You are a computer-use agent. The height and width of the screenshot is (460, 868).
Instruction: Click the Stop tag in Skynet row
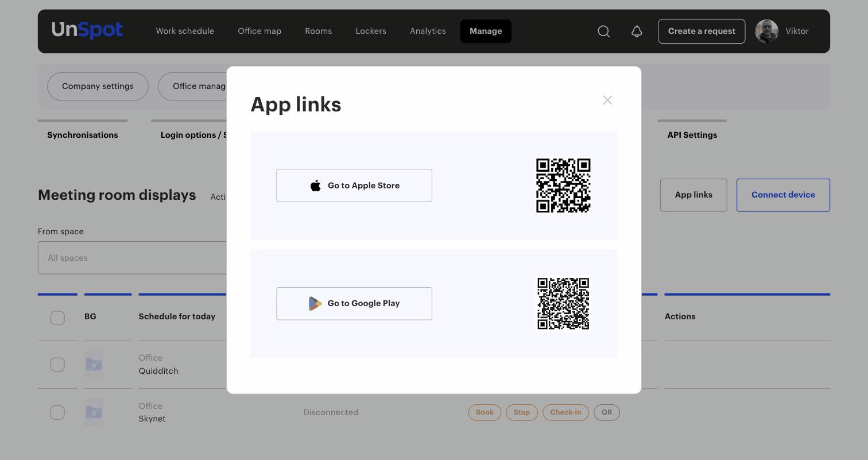pos(522,412)
